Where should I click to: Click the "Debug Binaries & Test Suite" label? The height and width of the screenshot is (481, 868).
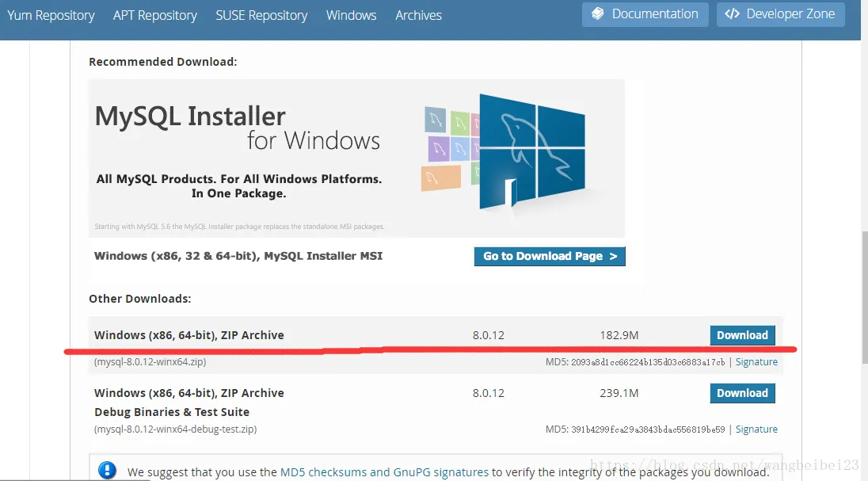172,412
